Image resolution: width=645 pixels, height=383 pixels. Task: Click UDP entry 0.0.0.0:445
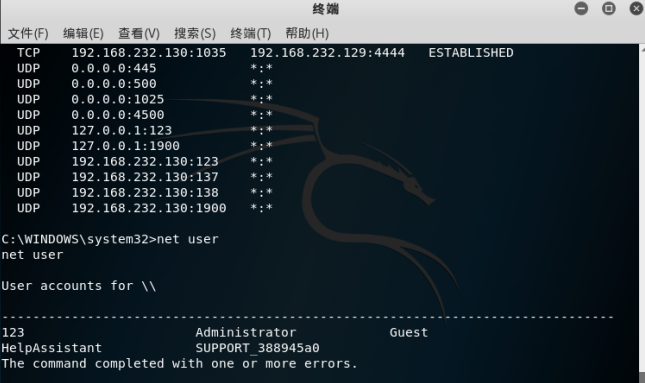(114, 68)
